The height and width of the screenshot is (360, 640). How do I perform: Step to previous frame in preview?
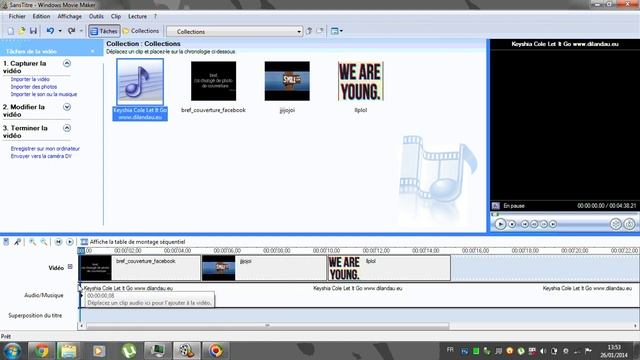point(534,224)
